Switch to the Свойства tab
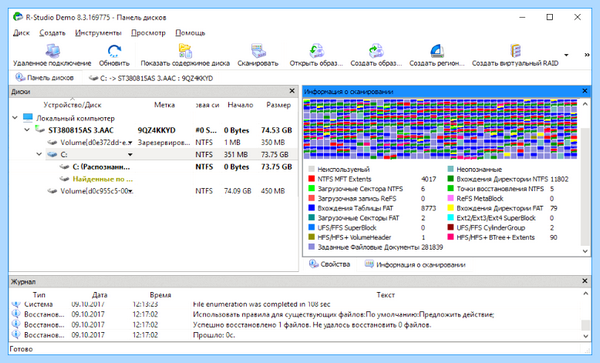The height and width of the screenshot is (363, 600). pos(330,264)
